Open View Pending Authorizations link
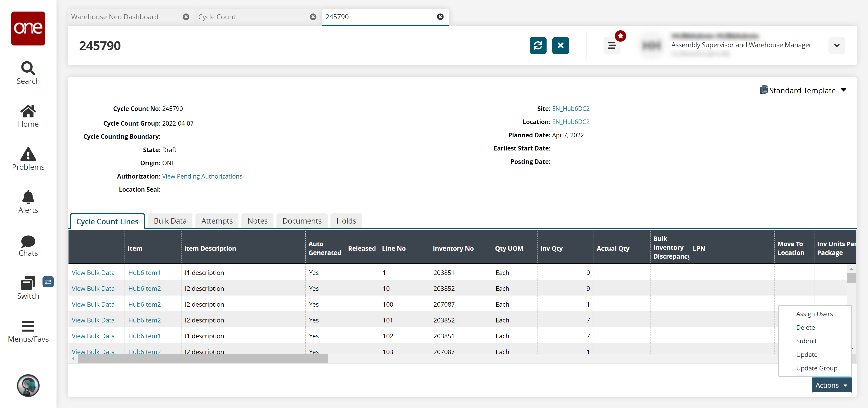 tap(202, 176)
